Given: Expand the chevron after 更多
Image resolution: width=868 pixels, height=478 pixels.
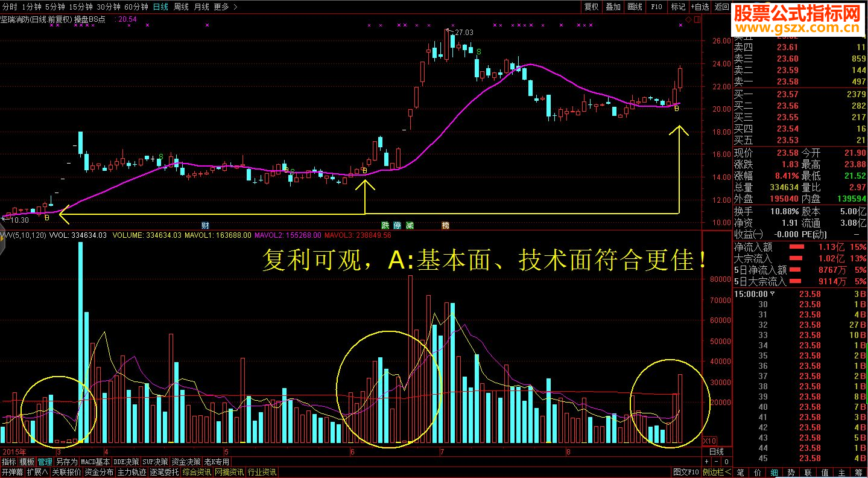Looking at the screenshot, I should point(235,7).
